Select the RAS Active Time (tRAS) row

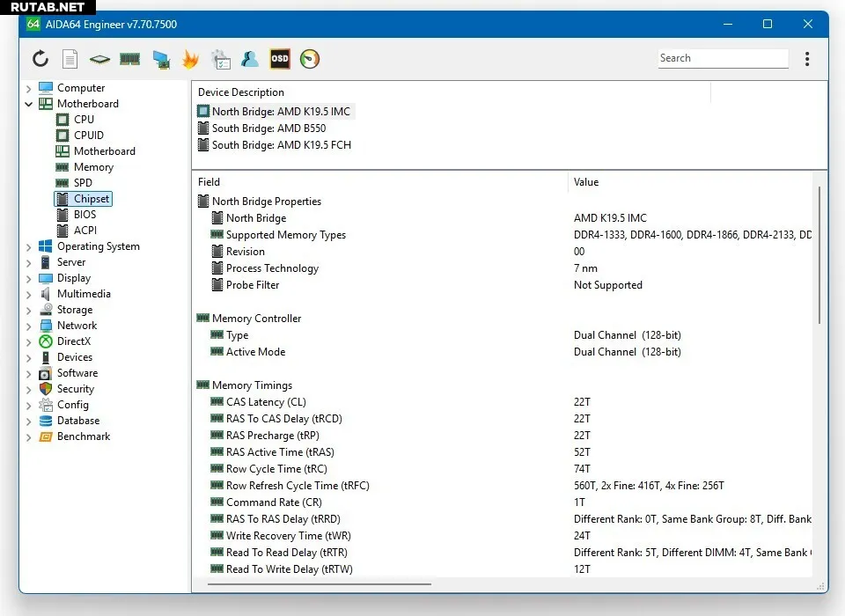[503, 452]
